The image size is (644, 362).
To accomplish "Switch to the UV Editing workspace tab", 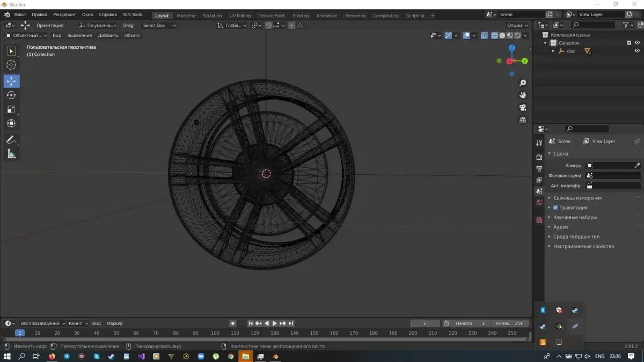I will pos(240,16).
